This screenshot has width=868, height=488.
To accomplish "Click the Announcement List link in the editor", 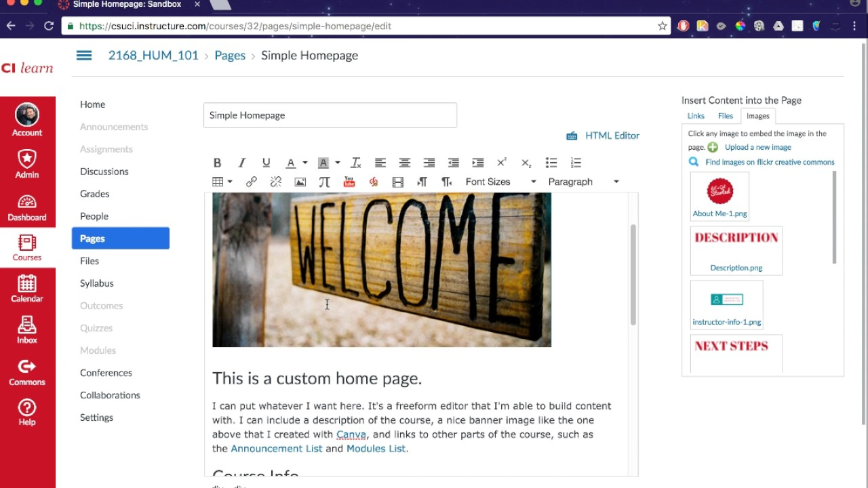I will 277,449.
